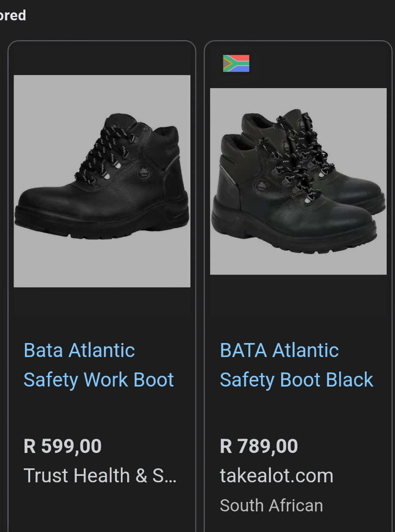
Task: Select the Trust Health & Safety store name
Action: [x=101, y=476]
